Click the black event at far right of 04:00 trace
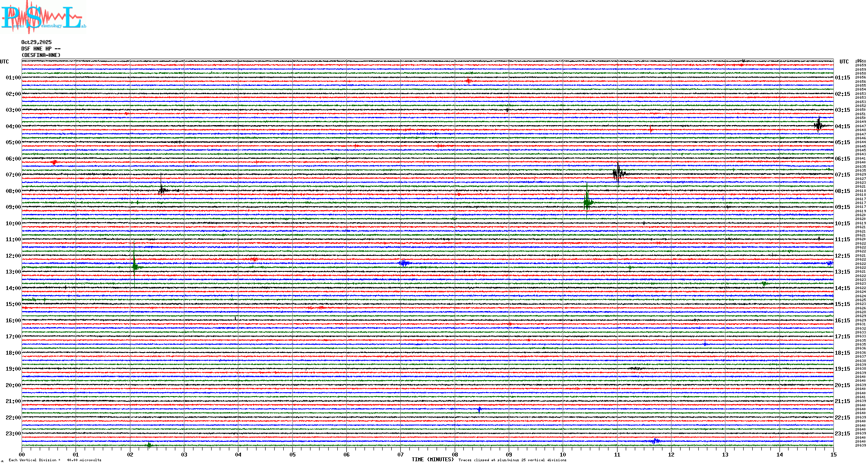Screen dimensions: 868x466 coord(818,125)
